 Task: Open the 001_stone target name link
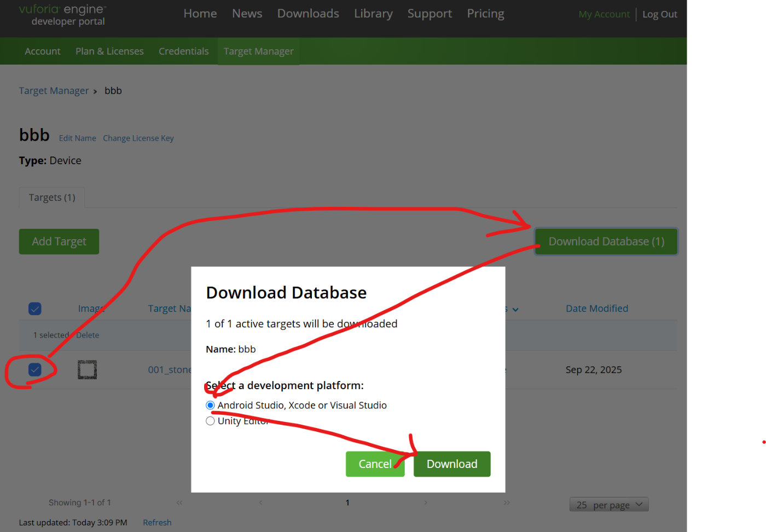pyautogui.click(x=170, y=370)
